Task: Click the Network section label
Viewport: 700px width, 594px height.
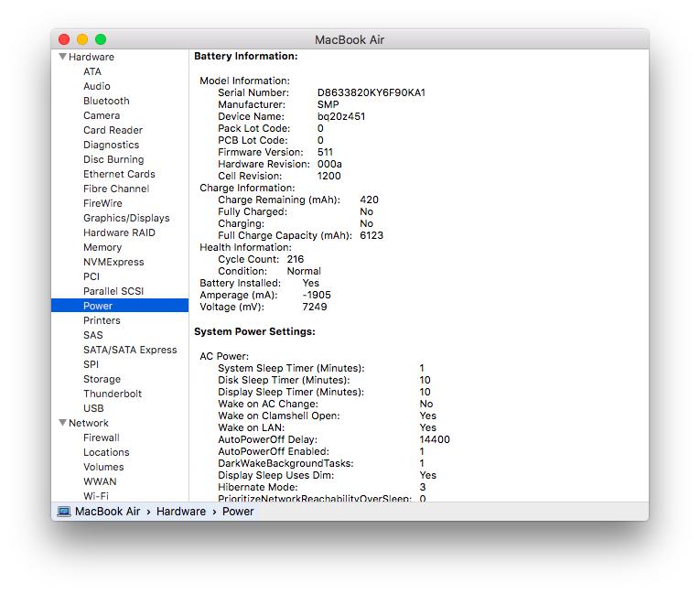Action: (89, 423)
